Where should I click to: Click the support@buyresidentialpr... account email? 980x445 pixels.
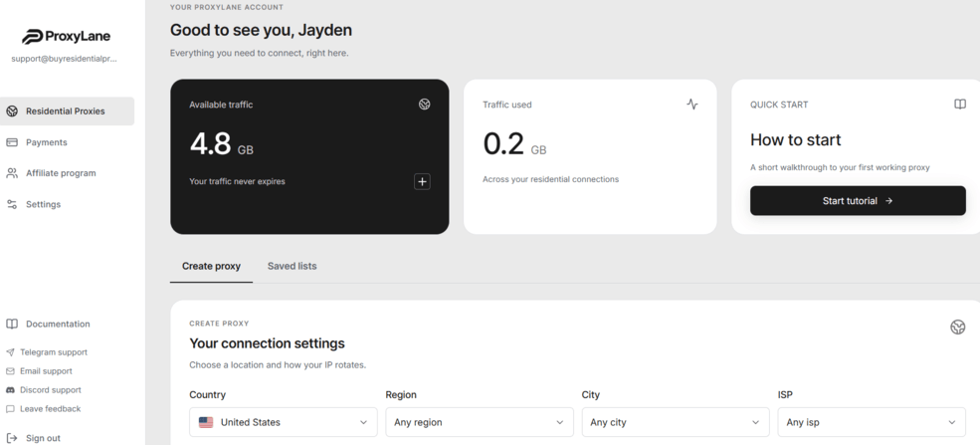coord(65,59)
